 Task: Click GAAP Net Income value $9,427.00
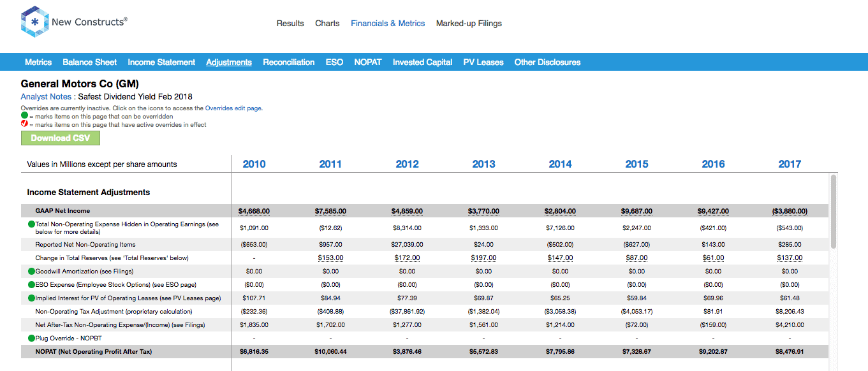[x=713, y=211]
